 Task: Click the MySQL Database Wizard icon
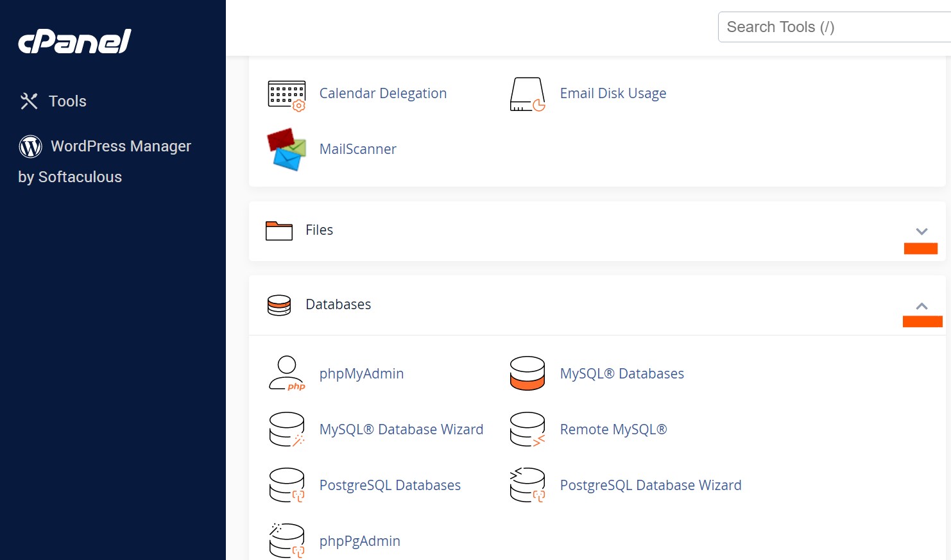pyautogui.click(x=287, y=429)
